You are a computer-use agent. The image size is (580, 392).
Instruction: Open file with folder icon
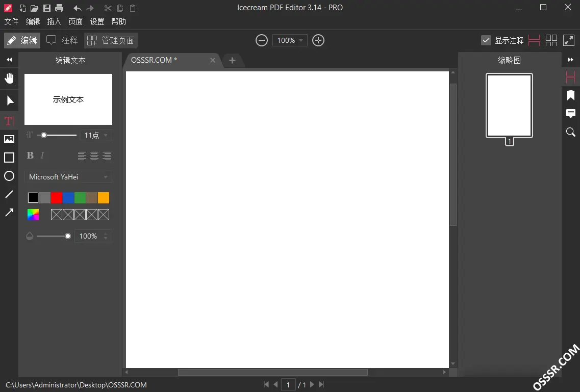[34, 8]
